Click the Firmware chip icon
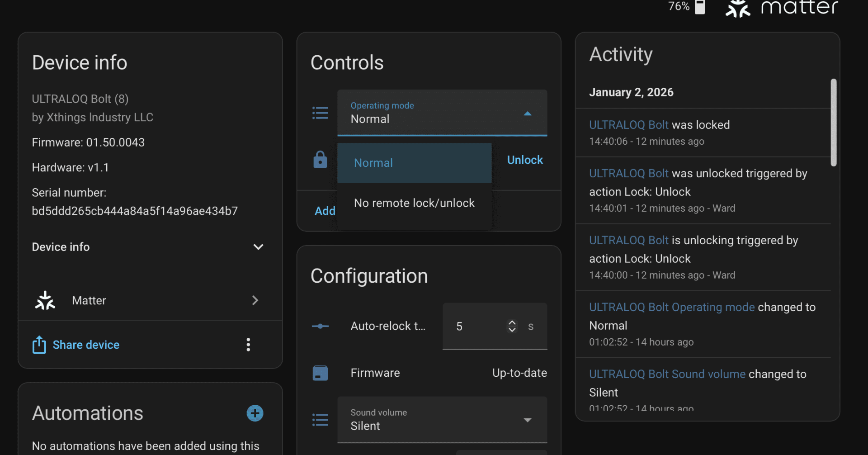This screenshot has height=455, width=868. (x=320, y=373)
